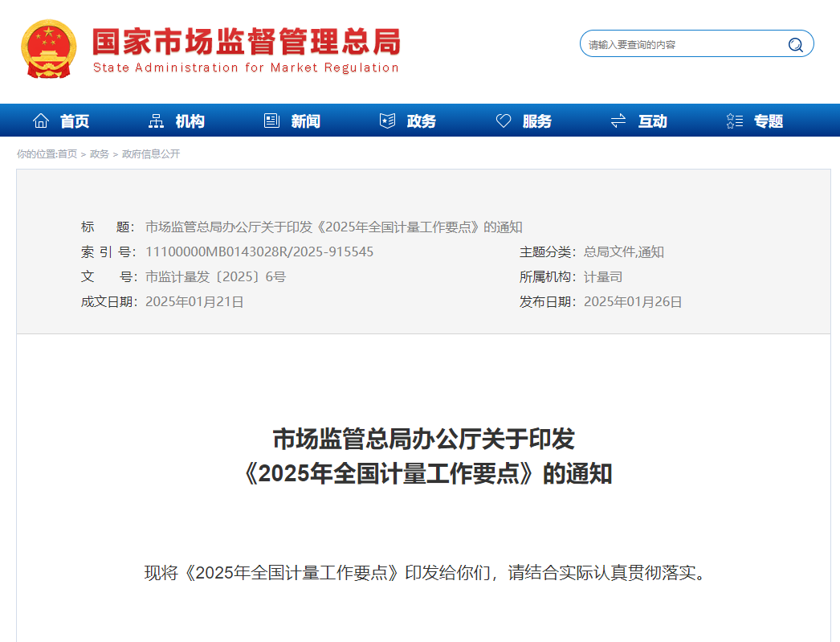The image size is (840, 642).
Task: Go to the 政务 navigation section
Action: [x=422, y=121]
